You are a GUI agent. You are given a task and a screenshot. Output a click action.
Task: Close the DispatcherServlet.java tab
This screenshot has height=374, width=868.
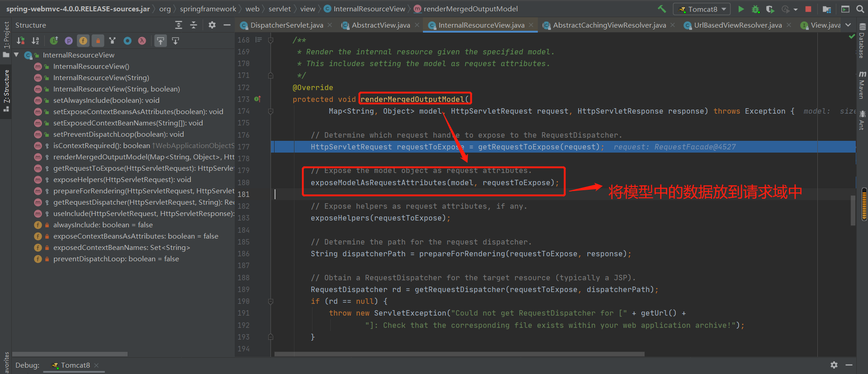(x=330, y=25)
